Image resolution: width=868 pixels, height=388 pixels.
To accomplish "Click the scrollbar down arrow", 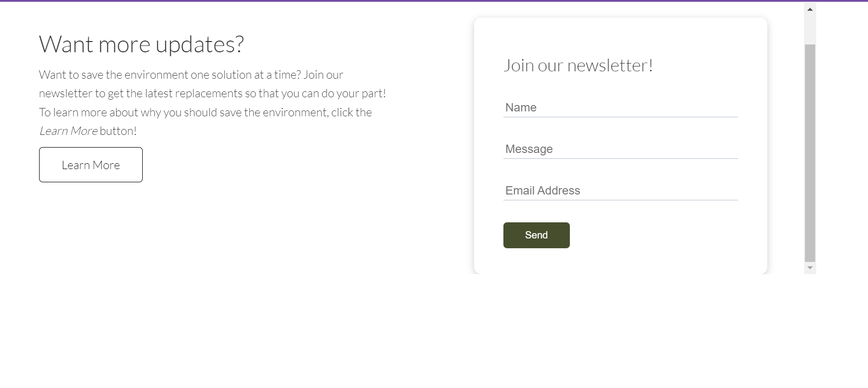I will point(810,268).
